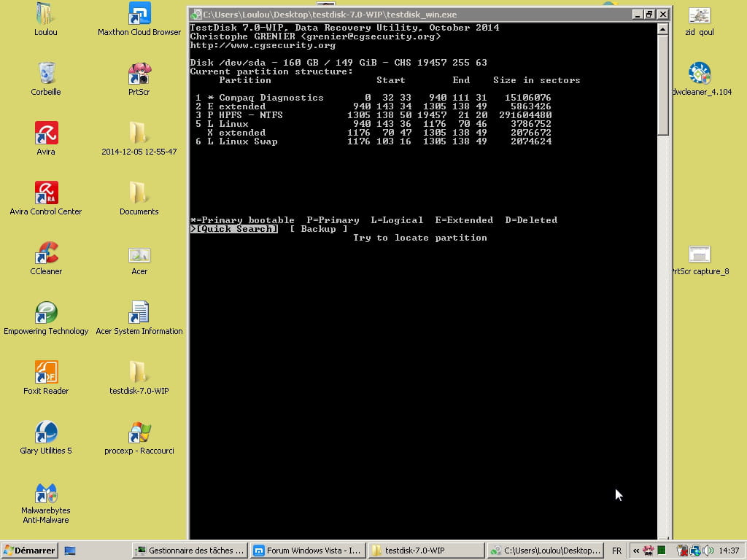Launch Maxthon Cloud Browser shortcut
This screenshot has width=747, height=560.
[x=139, y=19]
